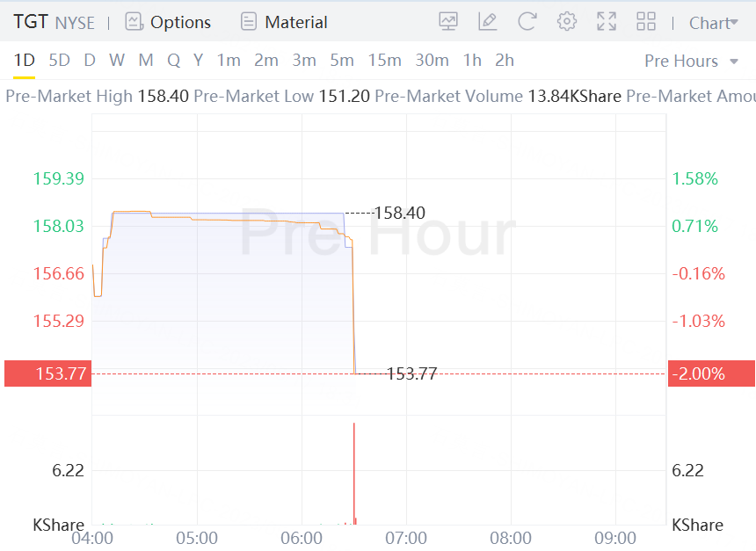
Task: Select the quarterly Q interval
Action: [173, 61]
